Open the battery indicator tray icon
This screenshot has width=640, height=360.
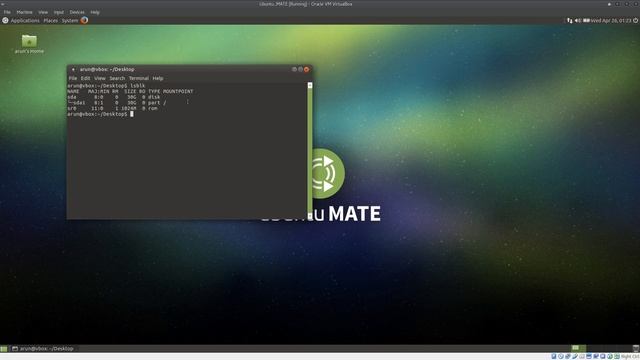click(586, 20)
